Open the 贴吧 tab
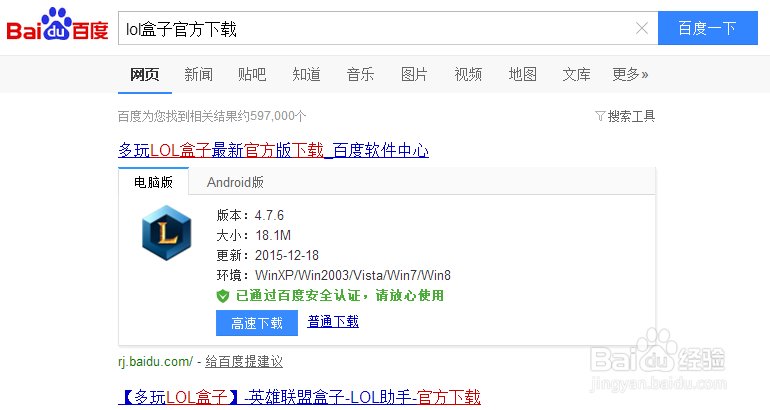 point(252,75)
